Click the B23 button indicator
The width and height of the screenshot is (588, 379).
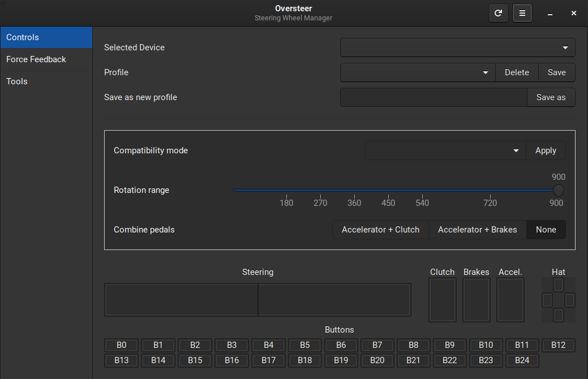coord(486,361)
